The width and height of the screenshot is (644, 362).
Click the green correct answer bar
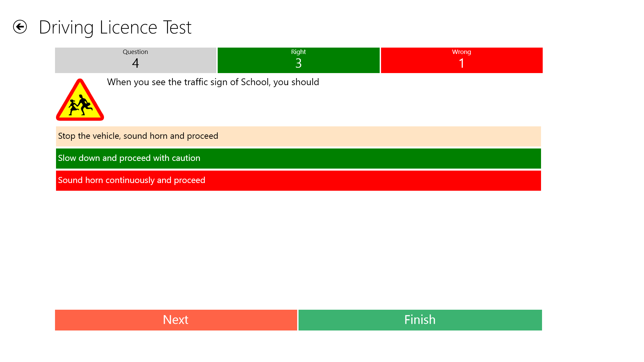pos(298,158)
